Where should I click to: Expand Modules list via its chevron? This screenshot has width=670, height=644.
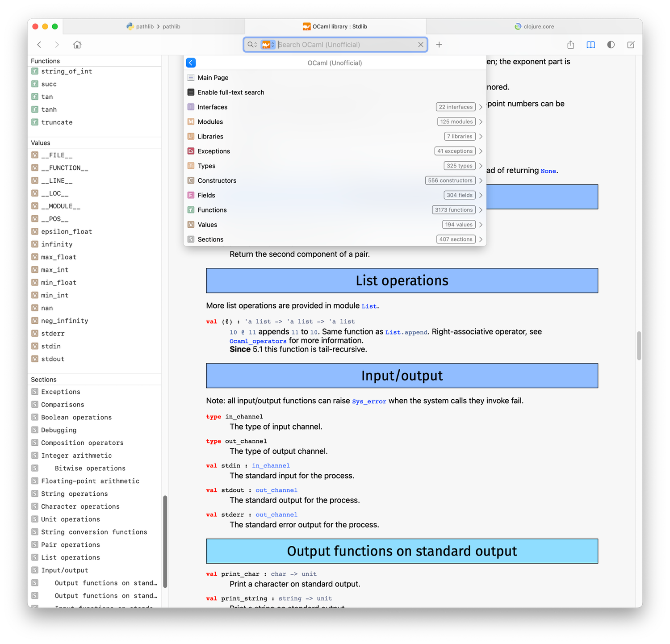(481, 122)
